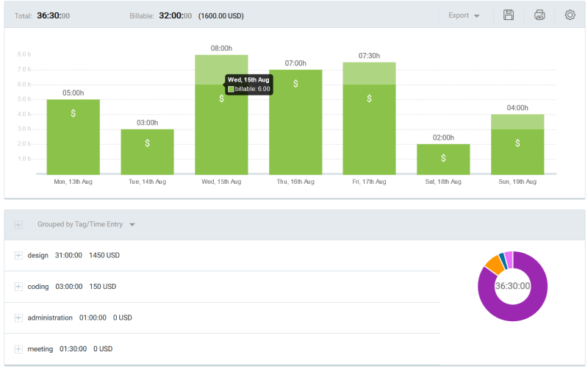Select the orange slice in donut chart
Viewport: 588px width, 369px height.
point(495,265)
